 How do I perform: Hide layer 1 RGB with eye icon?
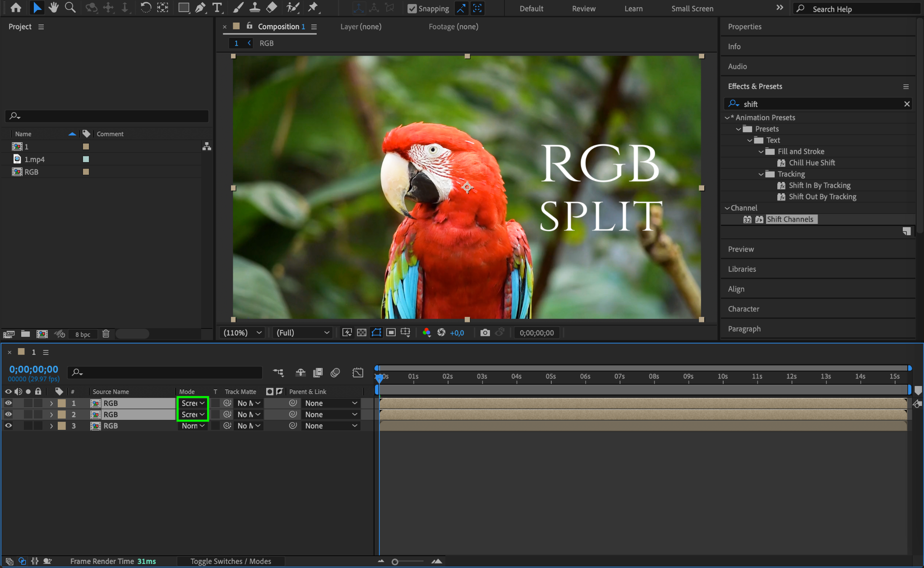(x=8, y=403)
